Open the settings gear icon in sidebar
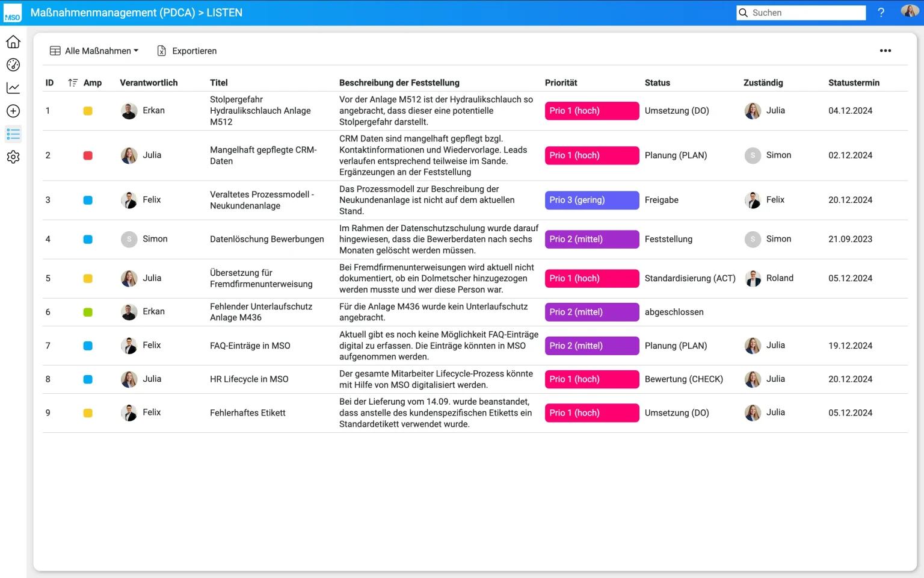 click(13, 157)
